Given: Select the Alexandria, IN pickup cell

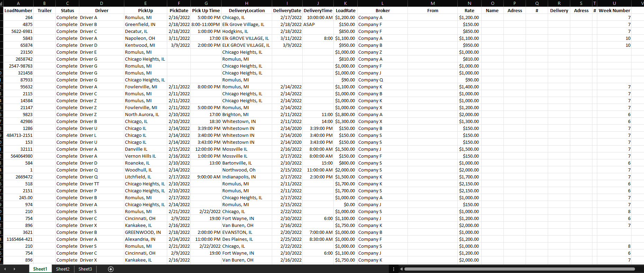Looking at the screenshot, I should pyautogui.click(x=145, y=239).
